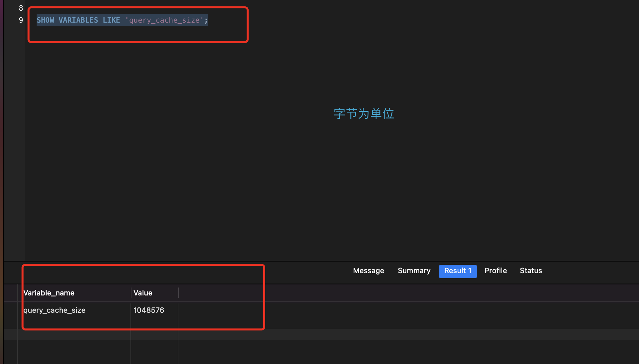Image resolution: width=639 pixels, height=364 pixels.
Task: Click divider between Variable_name and Value columns
Action: click(131, 293)
